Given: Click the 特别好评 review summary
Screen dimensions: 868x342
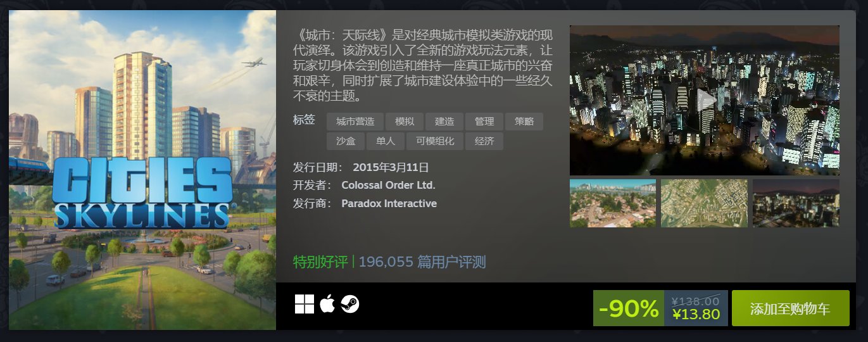Looking at the screenshot, I should (x=321, y=262).
